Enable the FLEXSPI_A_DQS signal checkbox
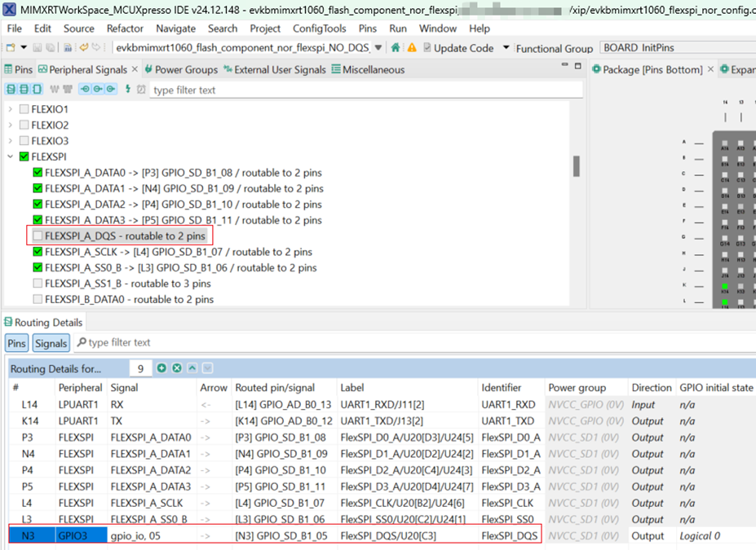Image resolution: width=756 pixels, height=550 pixels. [x=38, y=236]
